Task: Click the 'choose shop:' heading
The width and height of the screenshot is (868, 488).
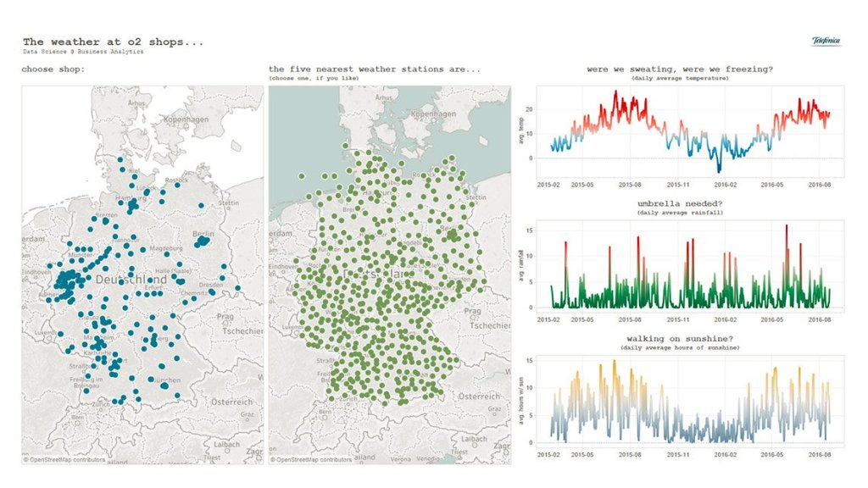Action: pyautogui.click(x=53, y=69)
